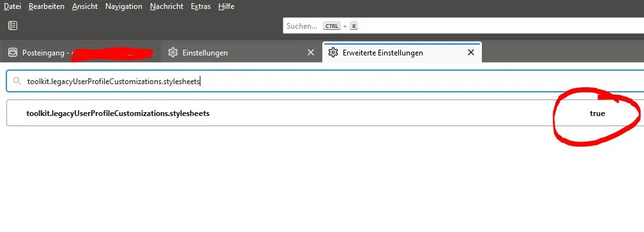Toggle the Spaces toolbar icon
This screenshot has width=644, height=232.
coord(13,25)
